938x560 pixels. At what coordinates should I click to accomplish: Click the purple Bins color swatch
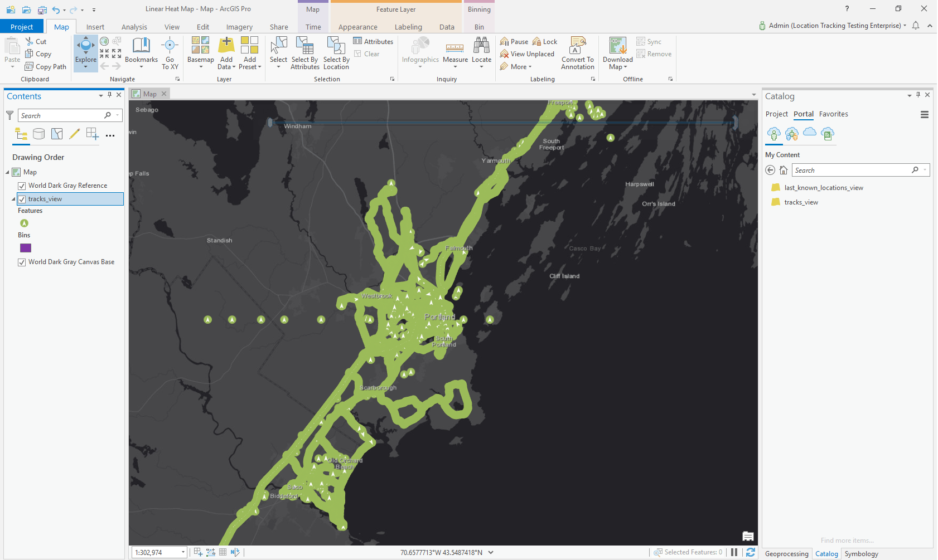(x=25, y=247)
